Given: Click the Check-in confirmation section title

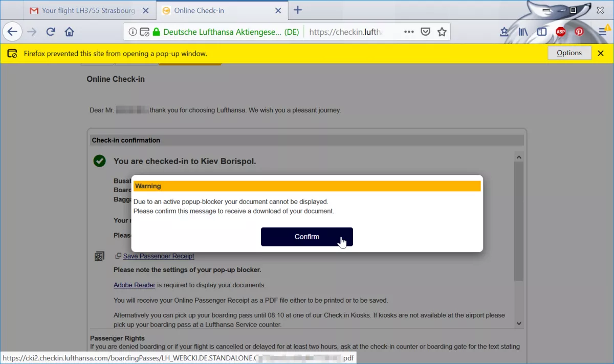Looking at the screenshot, I should click(126, 140).
